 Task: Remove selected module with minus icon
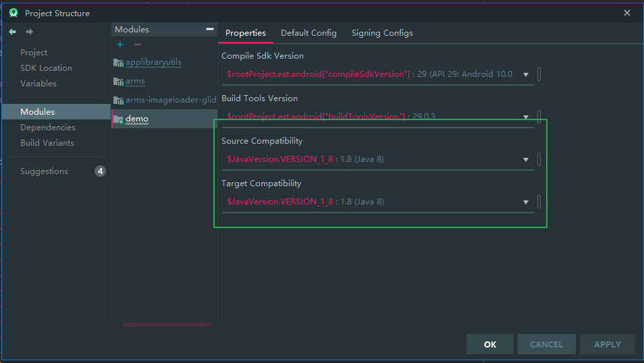pyautogui.click(x=138, y=45)
